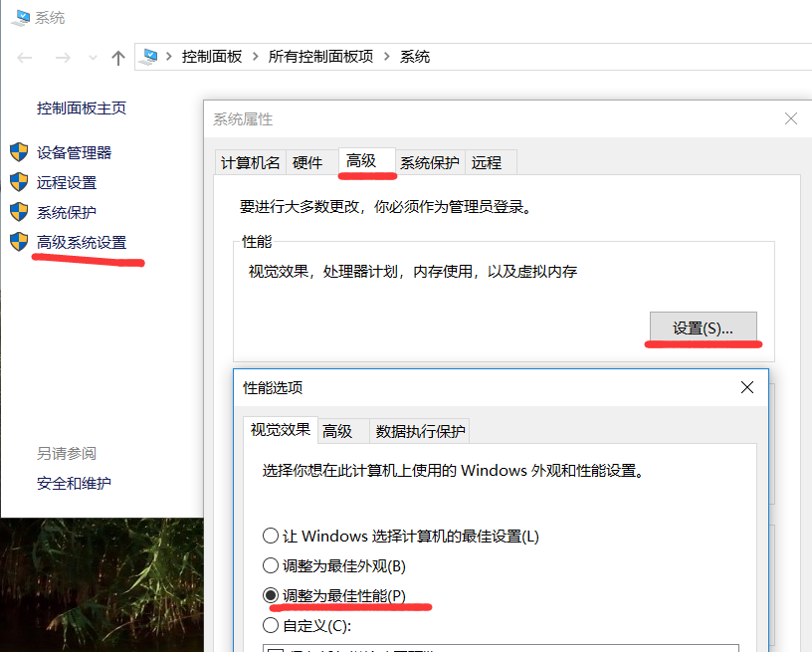This screenshot has width=812, height=652.
Task: Select the 调整为最佳性能 radio button
Action: pyautogui.click(x=270, y=595)
